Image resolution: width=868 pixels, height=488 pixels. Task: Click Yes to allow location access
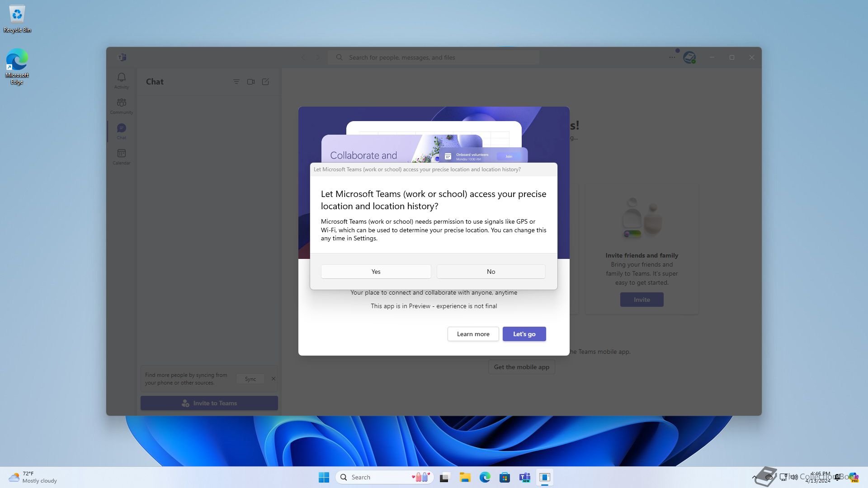coord(376,272)
